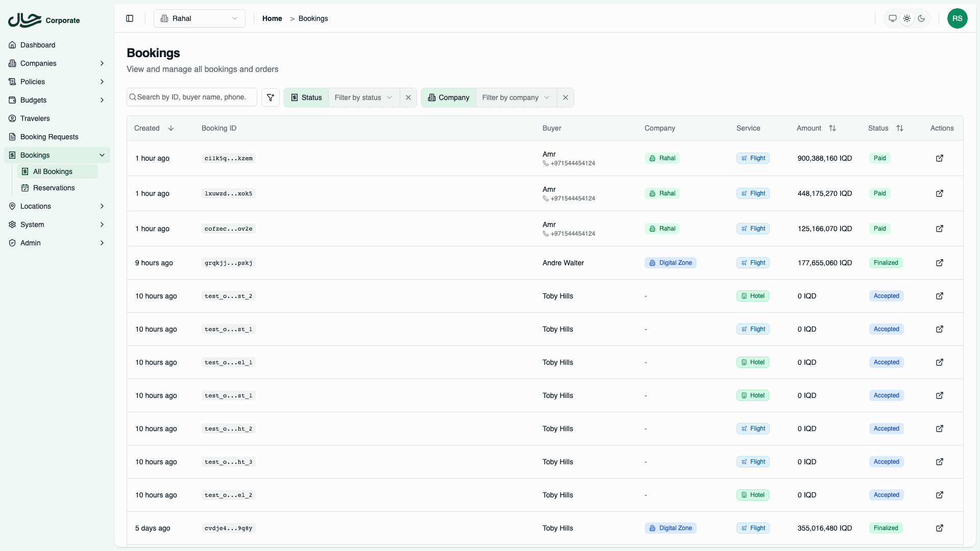Select Booking Requests in the sidebar

[49, 136]
